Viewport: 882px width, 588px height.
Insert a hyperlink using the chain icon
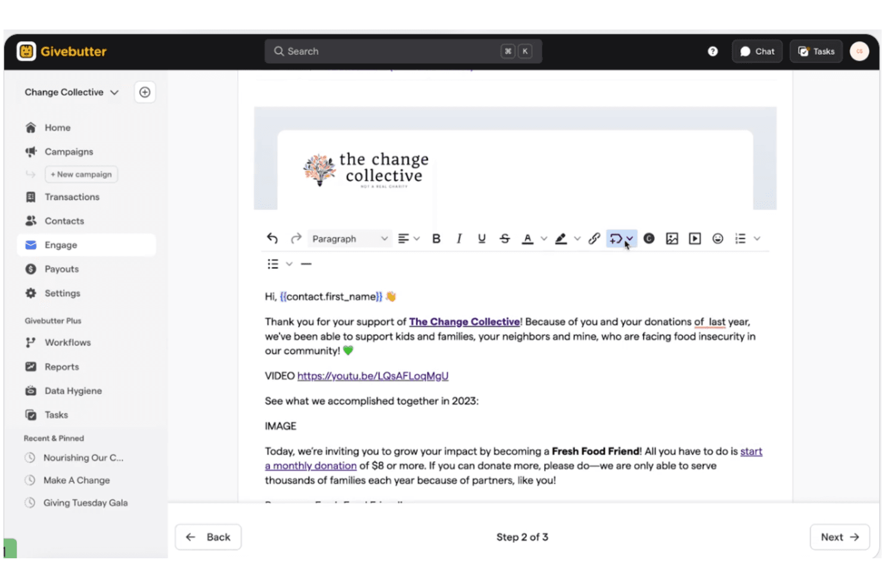click(x=594, y=239)
